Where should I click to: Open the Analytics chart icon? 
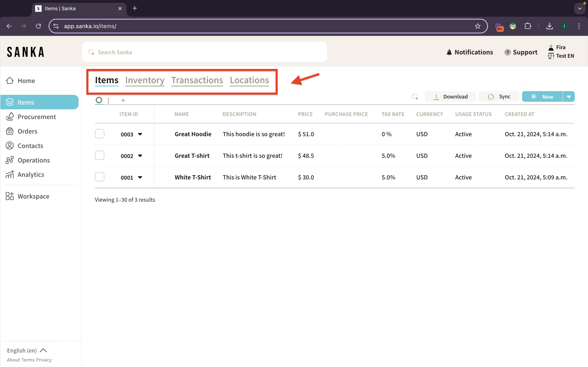click(x=10, y=175)
